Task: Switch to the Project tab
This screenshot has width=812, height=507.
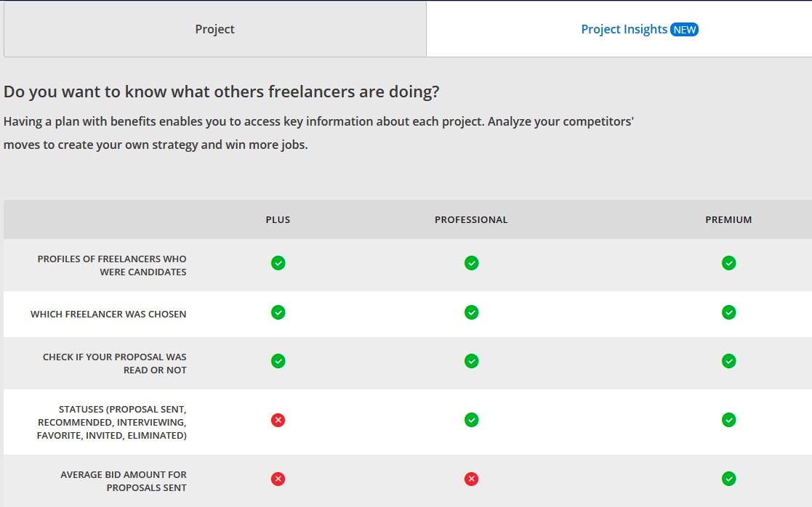Action: pyautogui.click(x=214, y=30)
